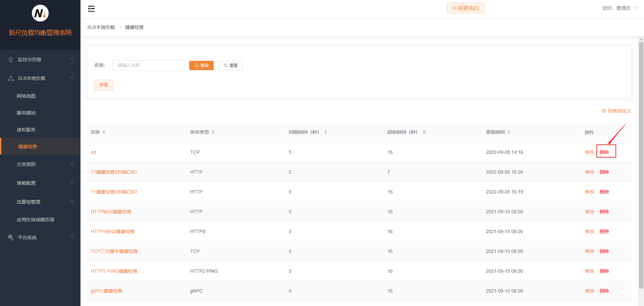Image resolution: width=644 pixels, height=306 pixels.
Task: Open the 管理员 user dropdown
Action: point(619,8)
